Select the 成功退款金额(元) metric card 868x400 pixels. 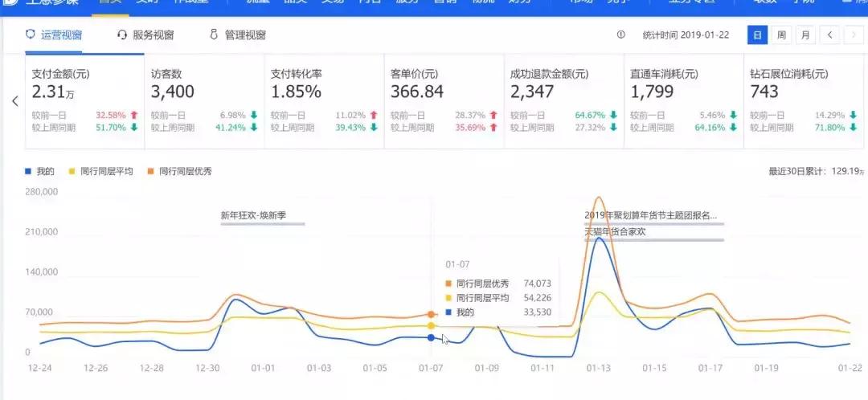click(563, 101)
